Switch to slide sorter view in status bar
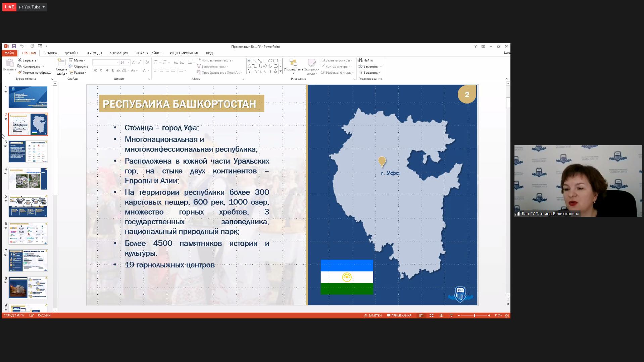The height and width of the screenshot is (362, 644). pyautogui.click(x=431, y=315)
